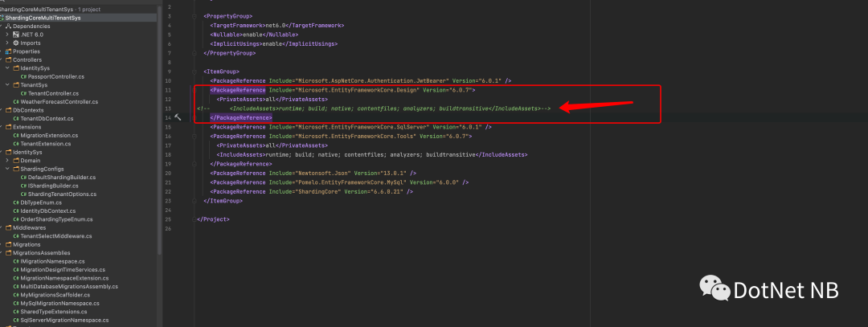Click the TargetFramework net6.0 line
The image size is (868, 327).
coord(276,26)
